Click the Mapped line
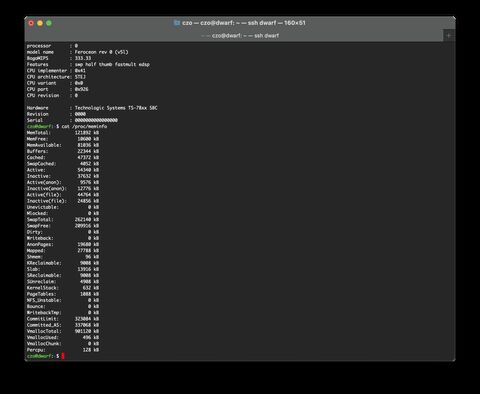This screenshot has width=480, height=394. [63, 251]
